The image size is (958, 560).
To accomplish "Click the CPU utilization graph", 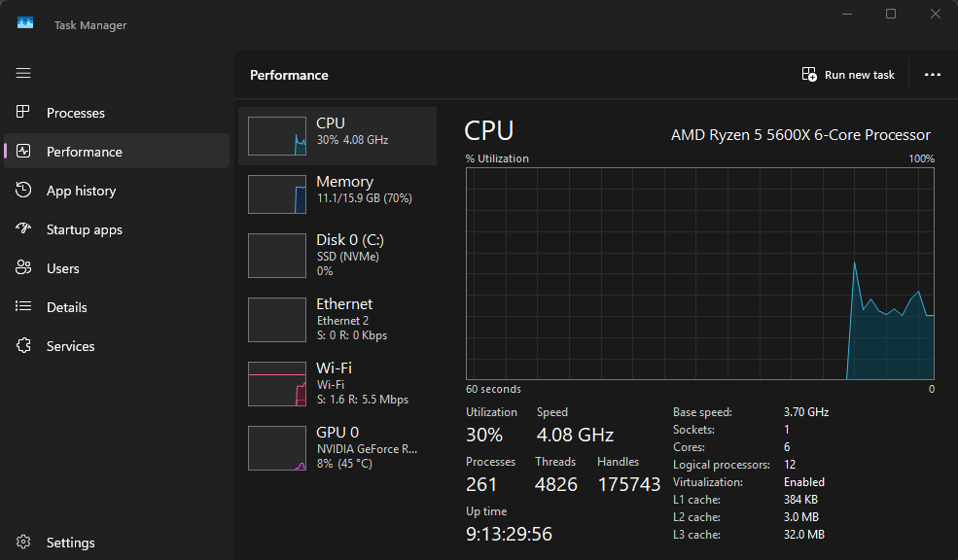I will [700, 273].
